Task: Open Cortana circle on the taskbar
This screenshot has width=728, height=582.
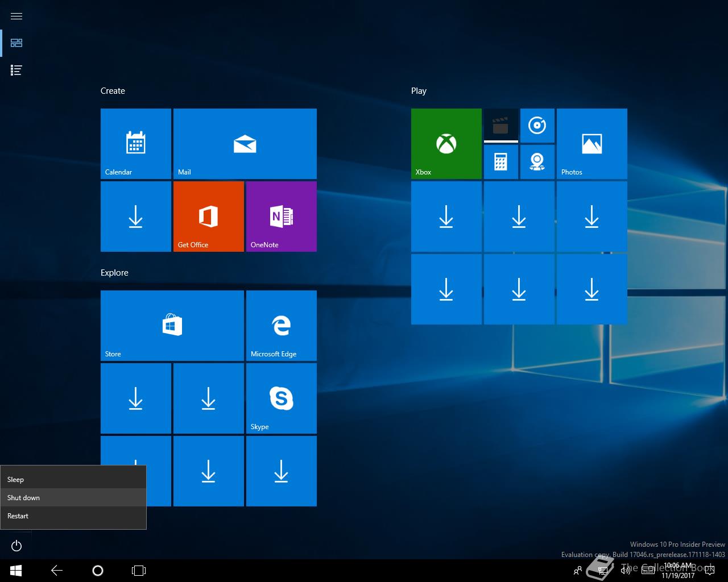Action: pyautogui.click(x=98, y=571)
